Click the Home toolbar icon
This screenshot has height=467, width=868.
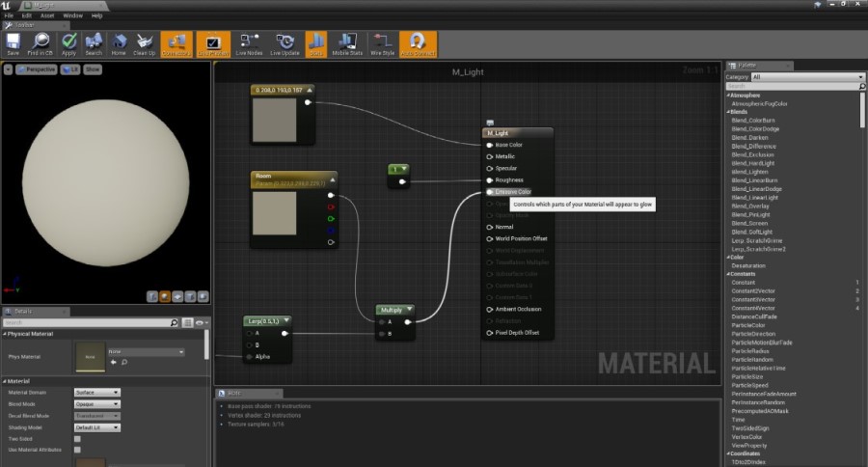tap(119, 41)
